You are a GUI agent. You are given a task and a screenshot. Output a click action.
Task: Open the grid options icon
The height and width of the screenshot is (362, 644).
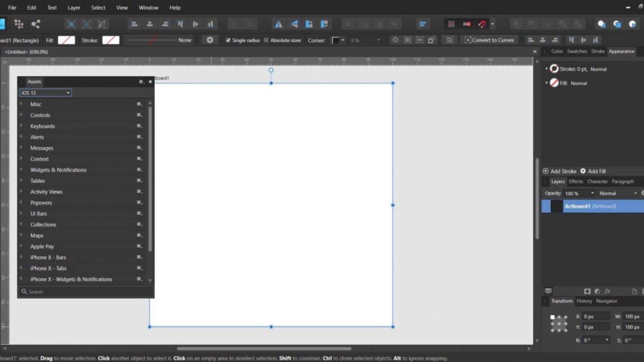pos(450,24)
